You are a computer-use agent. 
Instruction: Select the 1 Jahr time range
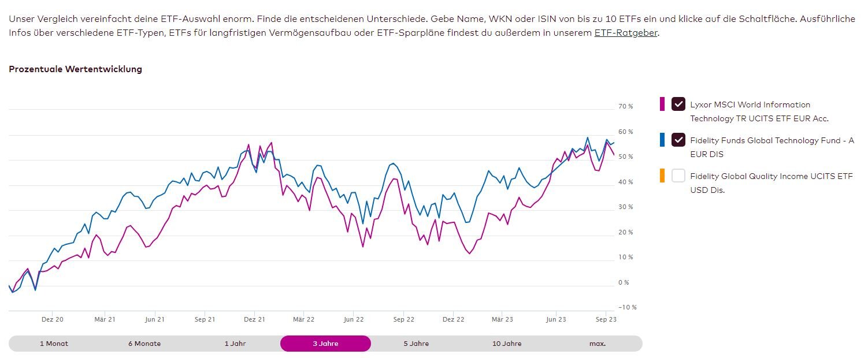pos(235,344)
